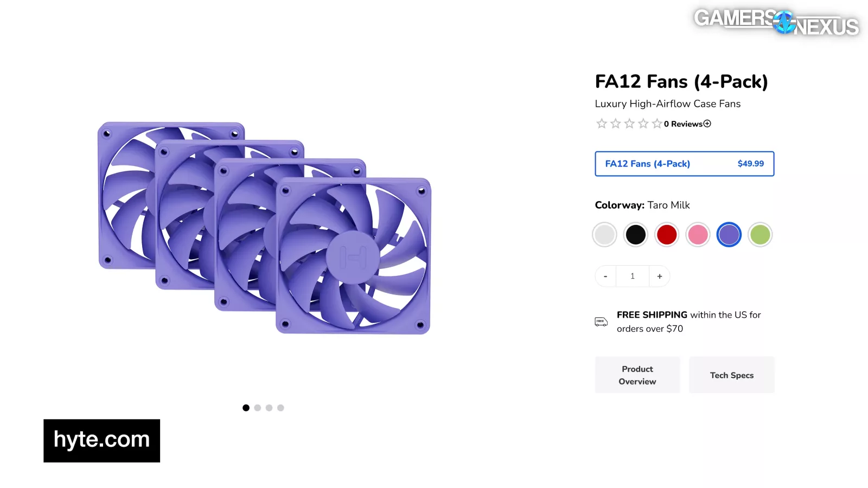
Task: Increase quantity with the plus button
Action: [660, 277]
